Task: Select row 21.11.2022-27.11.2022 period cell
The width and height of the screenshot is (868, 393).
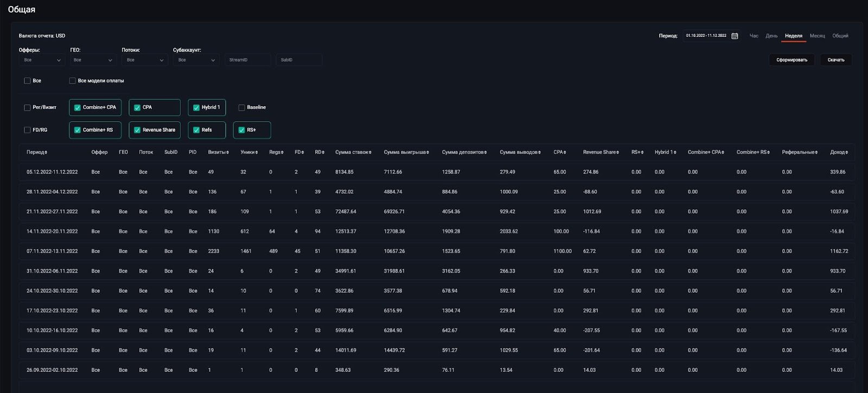Action: coord(52,211)
